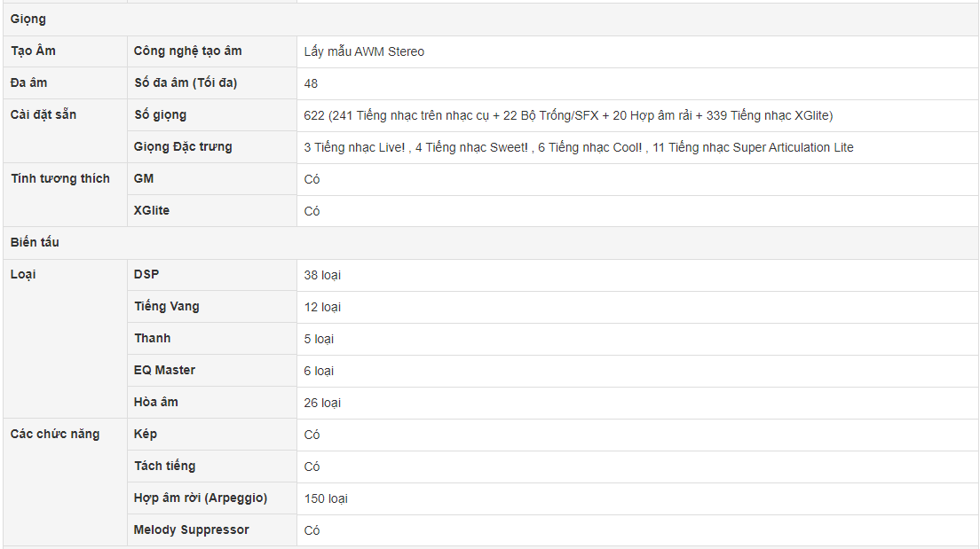This screenshot has width=980, height=549.
Task: Click the 'Số giọng' row label
Action: [x=160, y=115]
